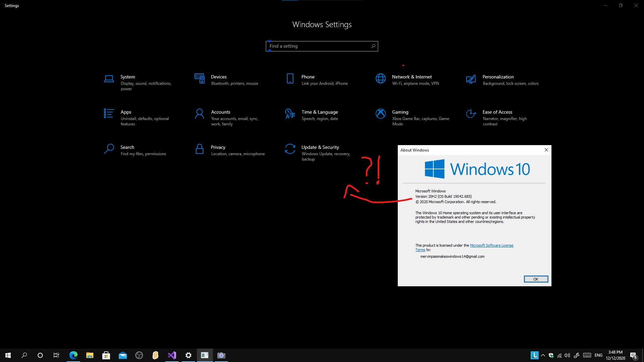The image size is (644, 362).
Task: Open Windows Ink Workspace tray icon
Action: tap(577, 355)
